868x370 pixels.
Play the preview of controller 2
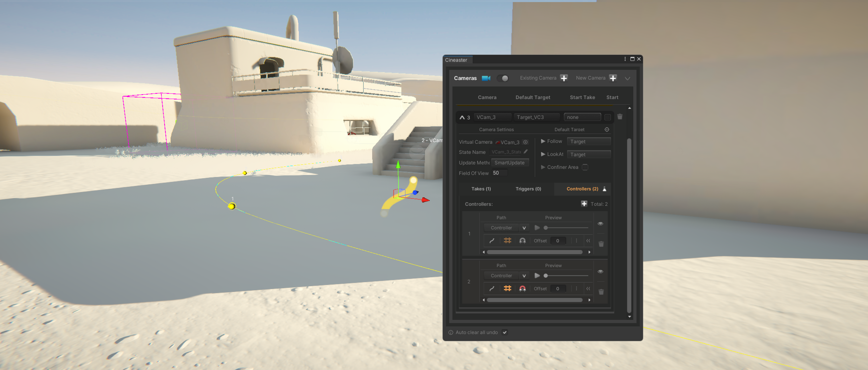(x=537, y=276)
